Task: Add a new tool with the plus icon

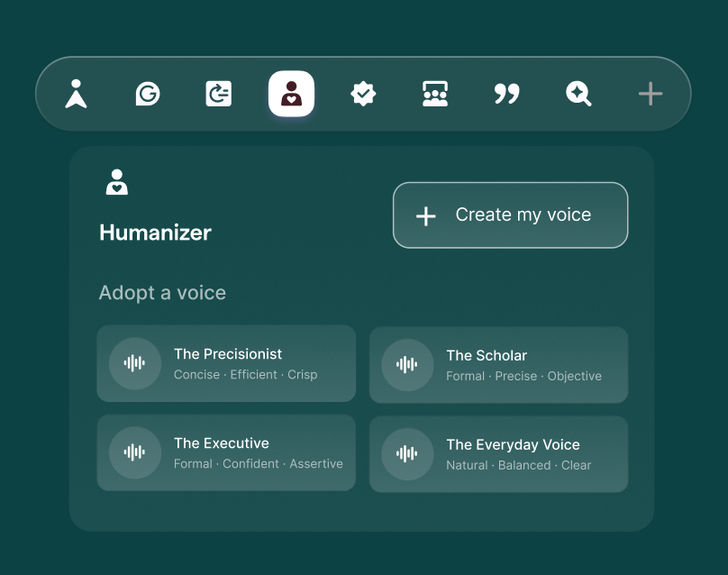Action: click(650, 94)
